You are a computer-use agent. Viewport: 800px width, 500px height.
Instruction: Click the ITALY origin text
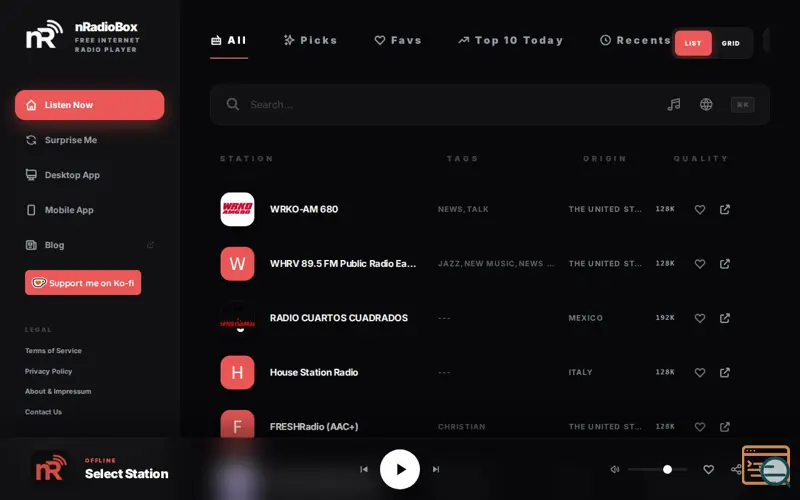tap(581, 372)
